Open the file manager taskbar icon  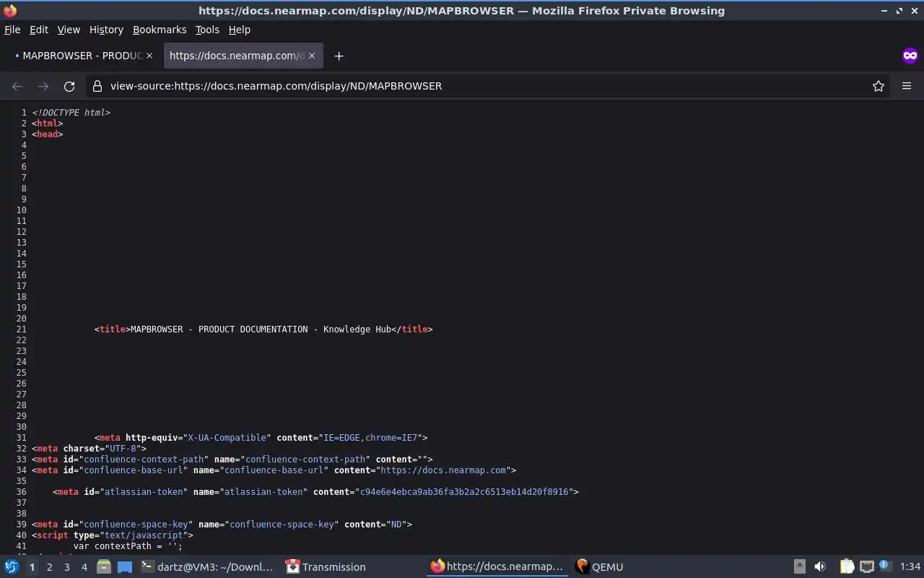103,567
